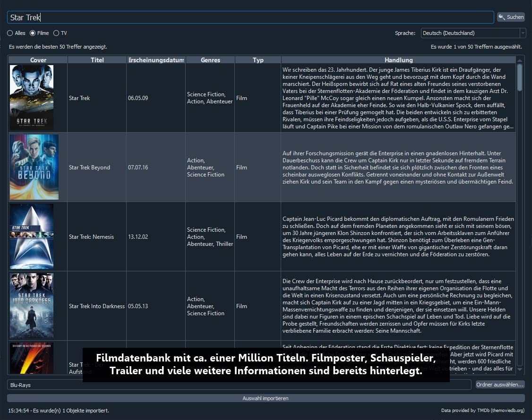Sort by the Handlung column header
Screen dimensions: 532x420
pos(398,60)
